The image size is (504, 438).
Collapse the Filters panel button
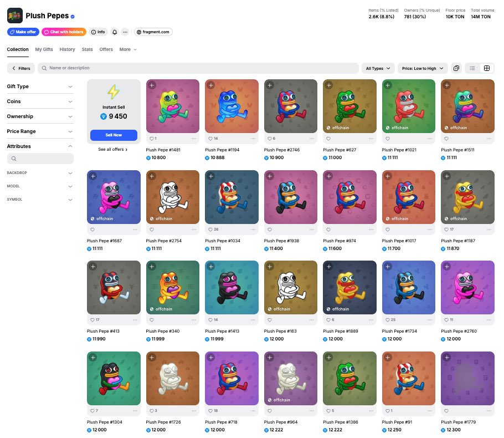tap(21, 68)
